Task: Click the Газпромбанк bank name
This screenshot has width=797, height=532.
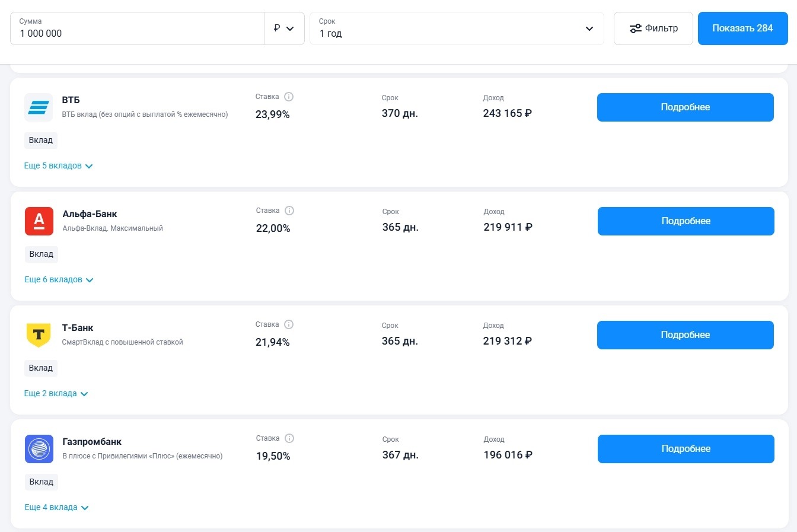Action: pyautogui.click(x=93, y=442)
